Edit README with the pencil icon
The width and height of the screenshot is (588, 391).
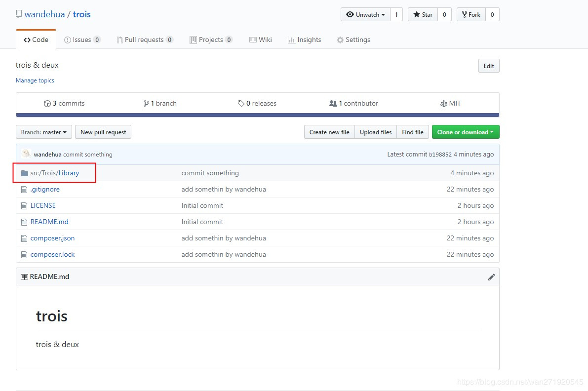point(491,277)
